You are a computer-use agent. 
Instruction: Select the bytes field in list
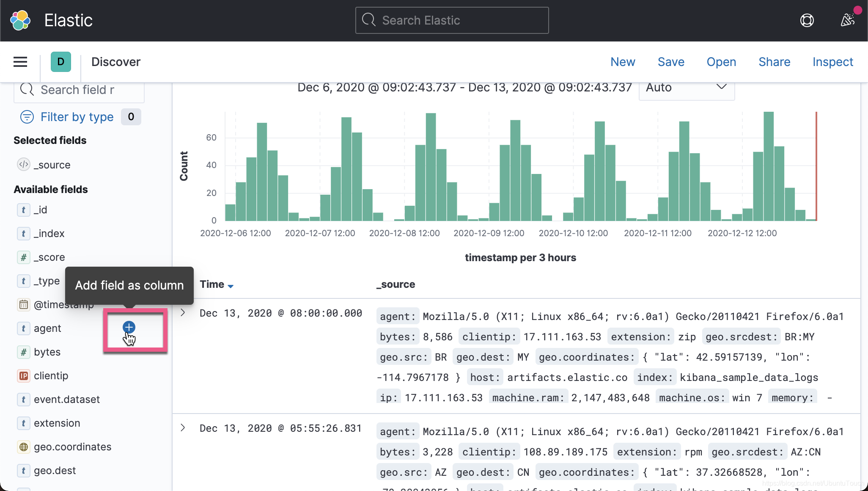(47, 352)
